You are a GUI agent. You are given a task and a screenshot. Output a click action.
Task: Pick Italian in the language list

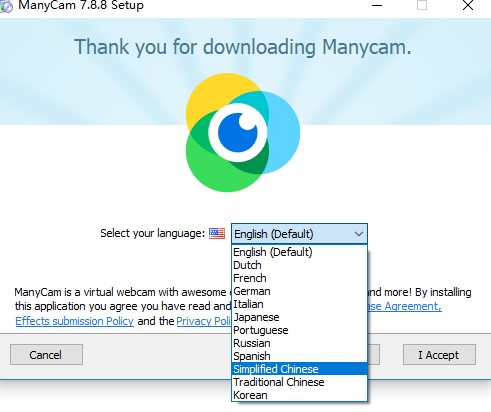tap(299, 304)
